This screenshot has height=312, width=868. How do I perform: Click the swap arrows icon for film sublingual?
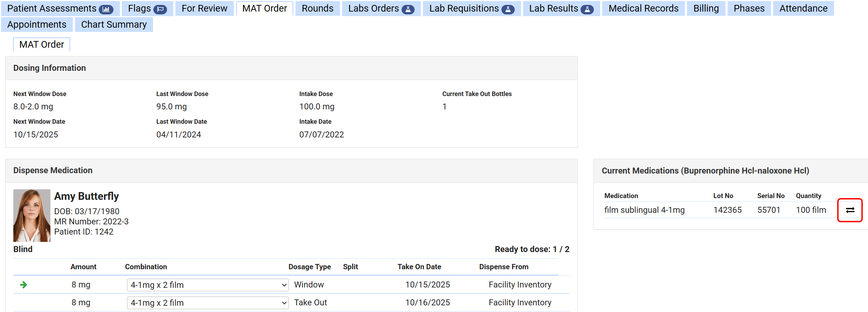click(850, 210)
